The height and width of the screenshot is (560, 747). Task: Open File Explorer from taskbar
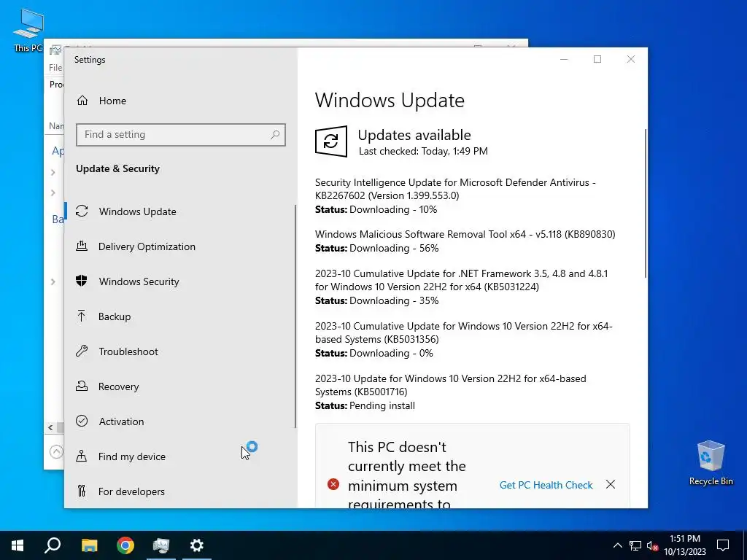click(89, 545)
